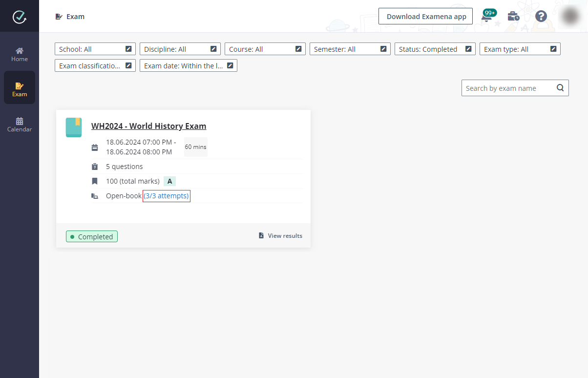Edit the School: All filter
The image size is (588, 378).
(128, 49)
